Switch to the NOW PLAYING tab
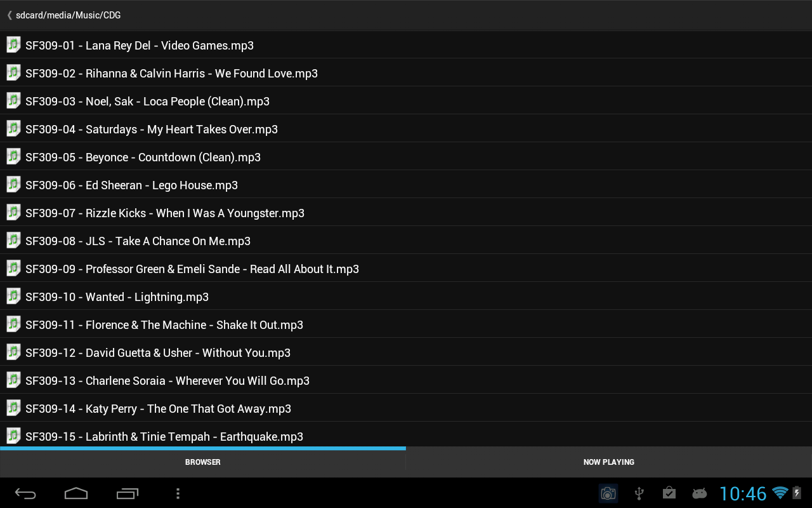812x508 pixels. [x=609, y=462]
